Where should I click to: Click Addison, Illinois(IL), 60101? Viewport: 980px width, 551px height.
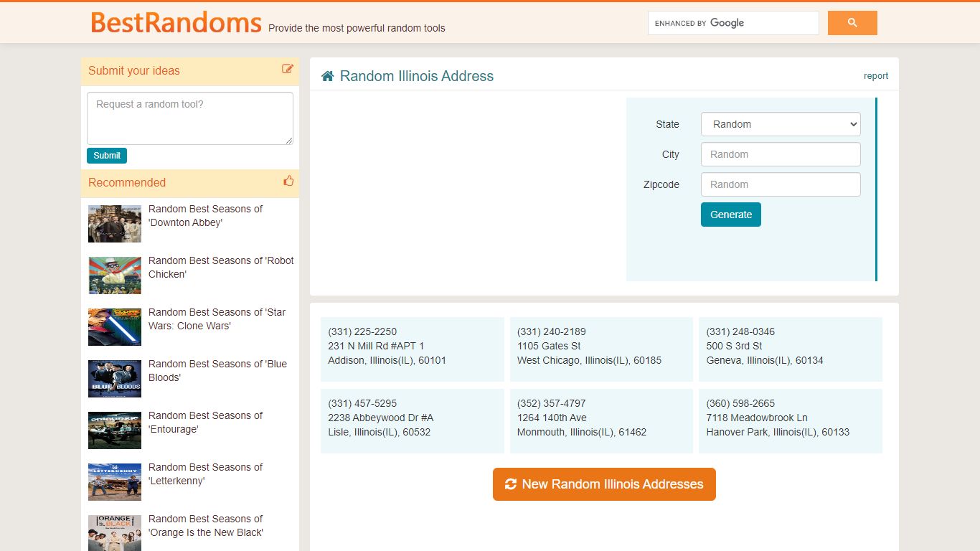point(387,360)
